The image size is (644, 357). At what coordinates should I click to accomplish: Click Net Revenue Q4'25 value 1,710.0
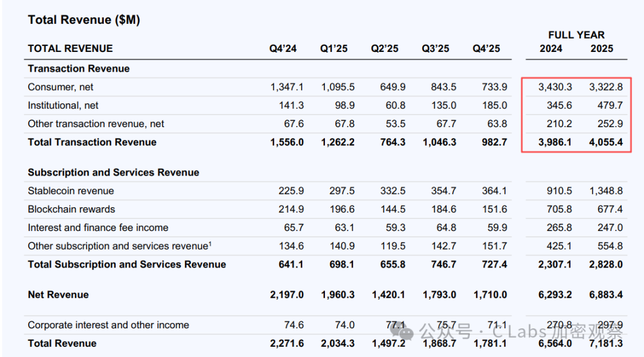click(x=490, y=295)
